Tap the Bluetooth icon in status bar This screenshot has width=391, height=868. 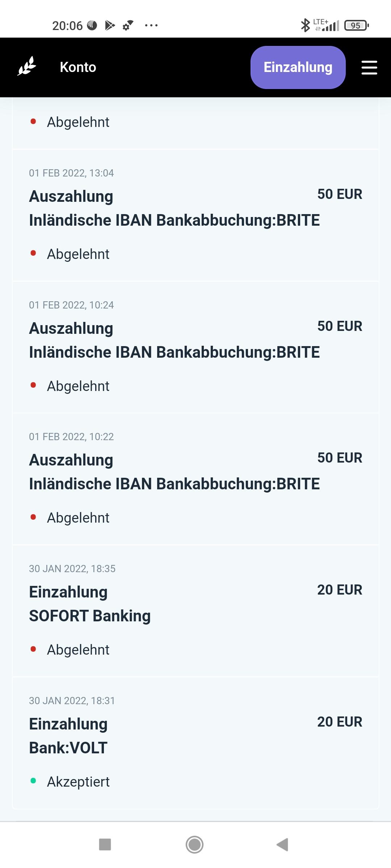point(305,25)
